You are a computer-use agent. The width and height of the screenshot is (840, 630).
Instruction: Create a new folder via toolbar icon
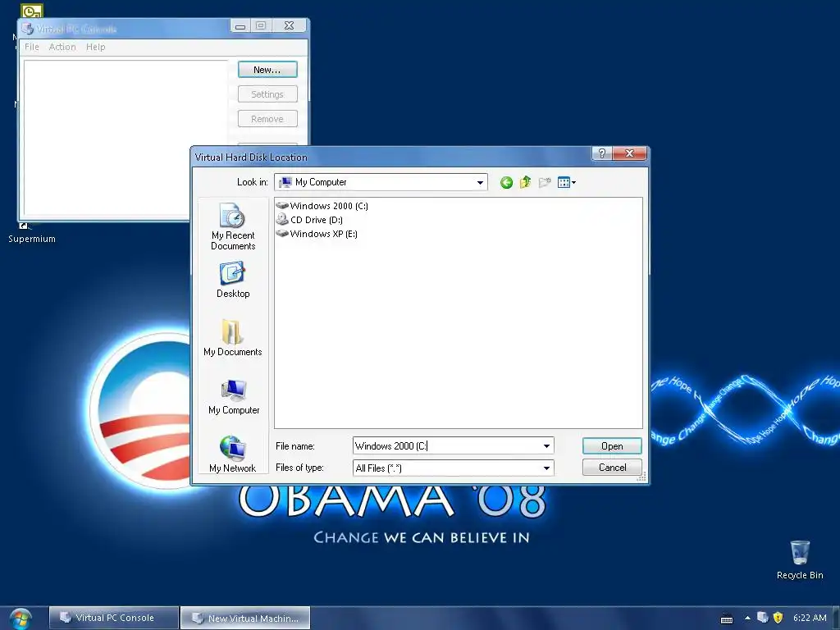[x=545, y=183]
